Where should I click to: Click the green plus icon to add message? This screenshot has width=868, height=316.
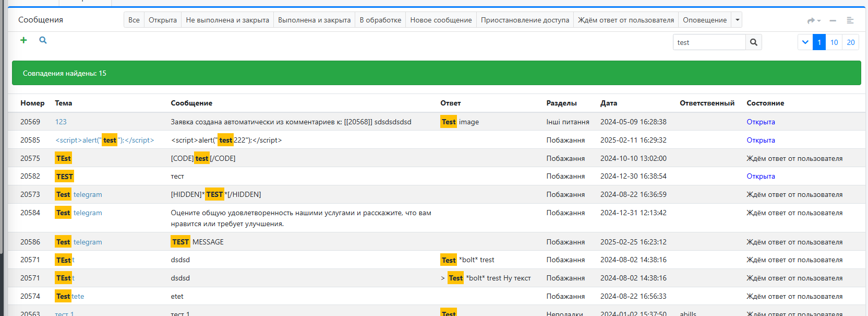(x=23, y=40)
